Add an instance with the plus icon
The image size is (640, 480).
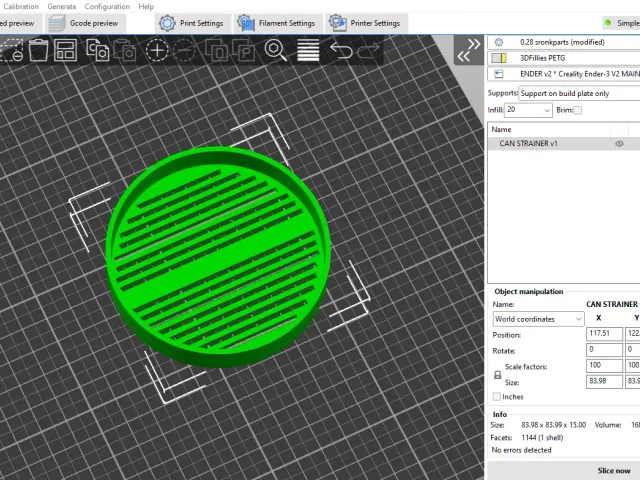point(157,50)
